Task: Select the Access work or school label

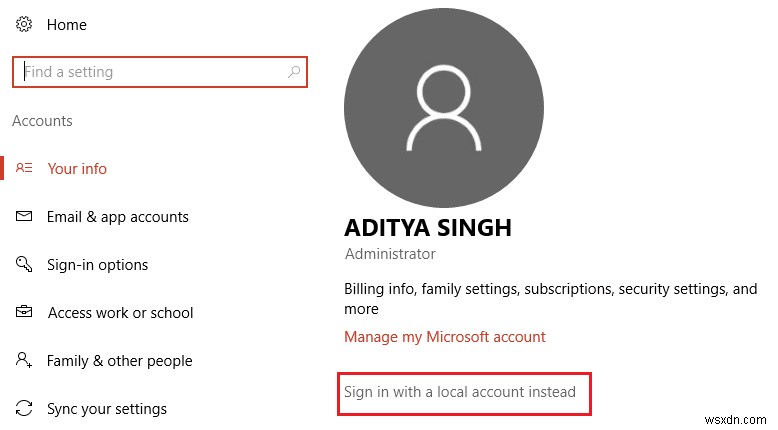Action: [120, 313]
